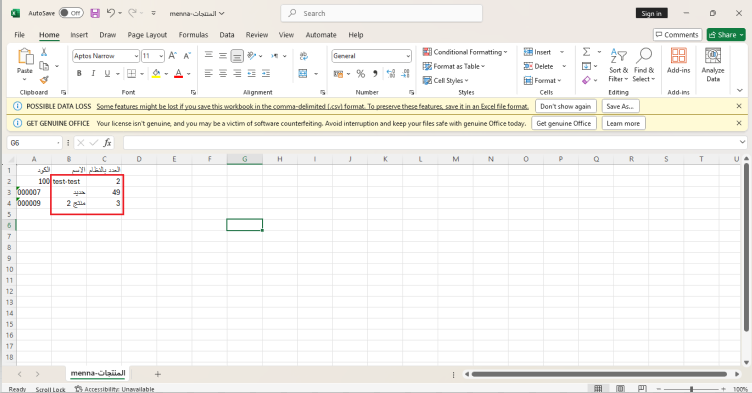Viewport: 752px width, 393px height.
Task: Open the font size 11 dropdown
Action: 161,56
